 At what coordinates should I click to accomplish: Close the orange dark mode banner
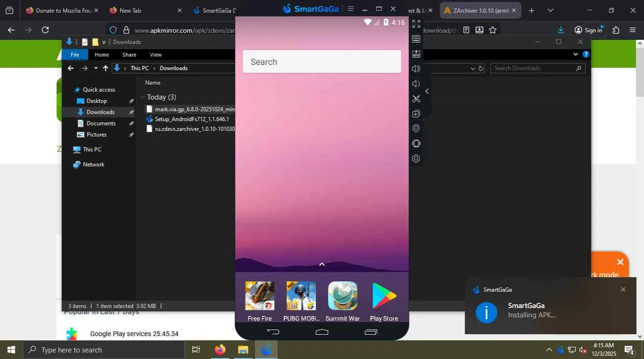620,262
